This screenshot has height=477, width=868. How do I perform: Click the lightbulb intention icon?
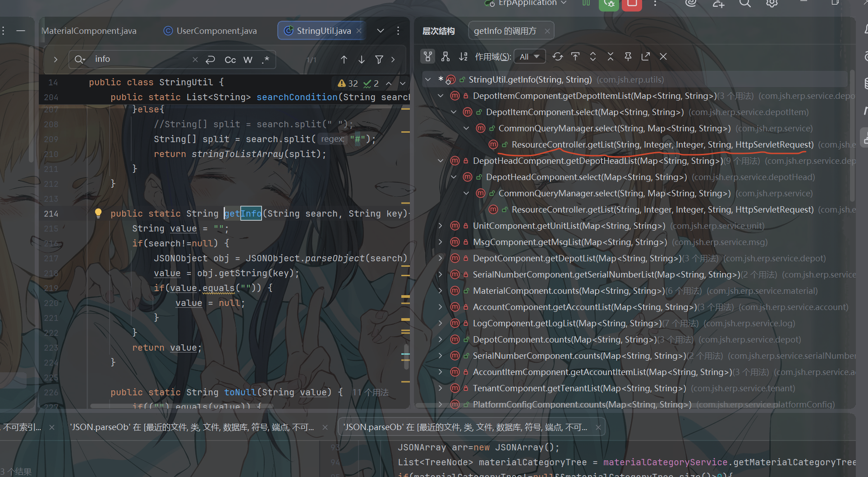pyautogui.click(x=98, y=213)
